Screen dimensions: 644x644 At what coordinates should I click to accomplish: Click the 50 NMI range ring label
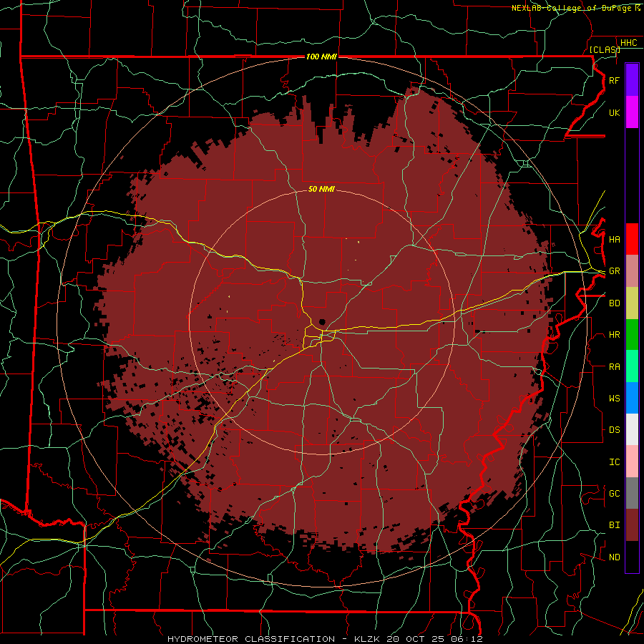(321, 189)
